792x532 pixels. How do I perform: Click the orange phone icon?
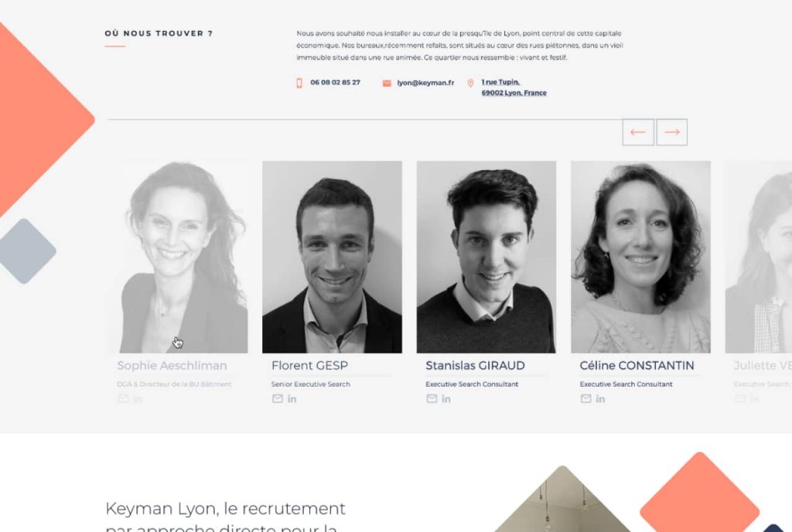(299, 83)
